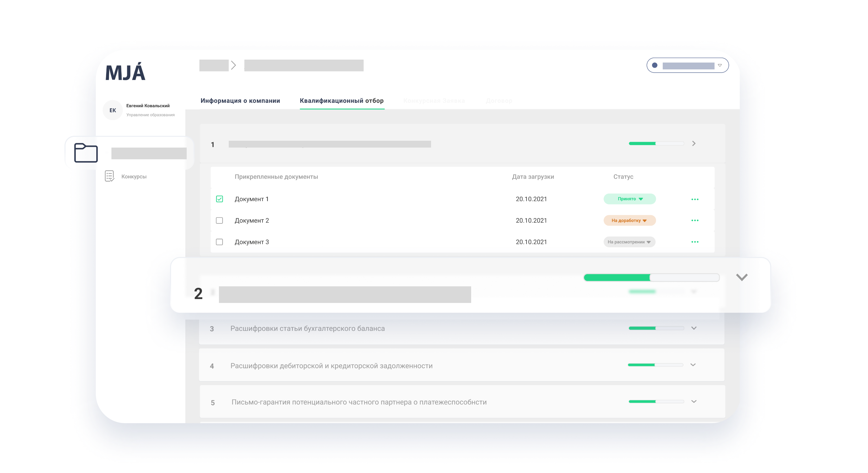Screen dimensions: 868x473
Task: Click the EK user avatar
Action: 113,110
